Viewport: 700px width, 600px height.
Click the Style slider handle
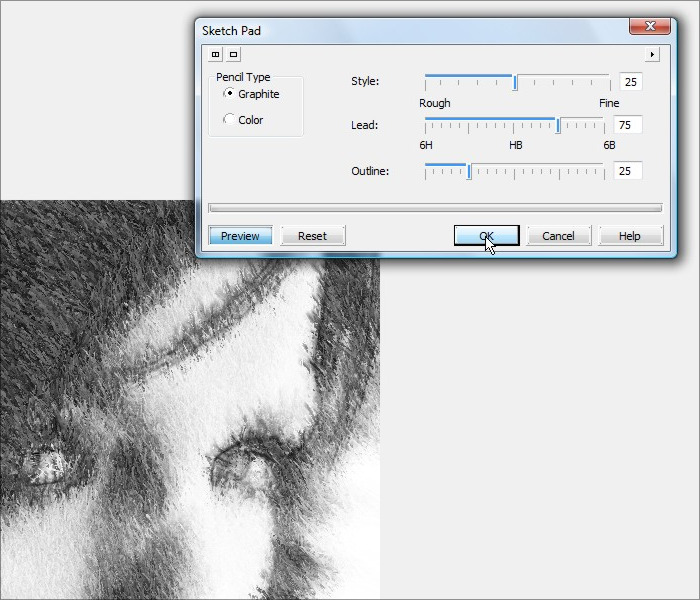[x=515, y=82]
